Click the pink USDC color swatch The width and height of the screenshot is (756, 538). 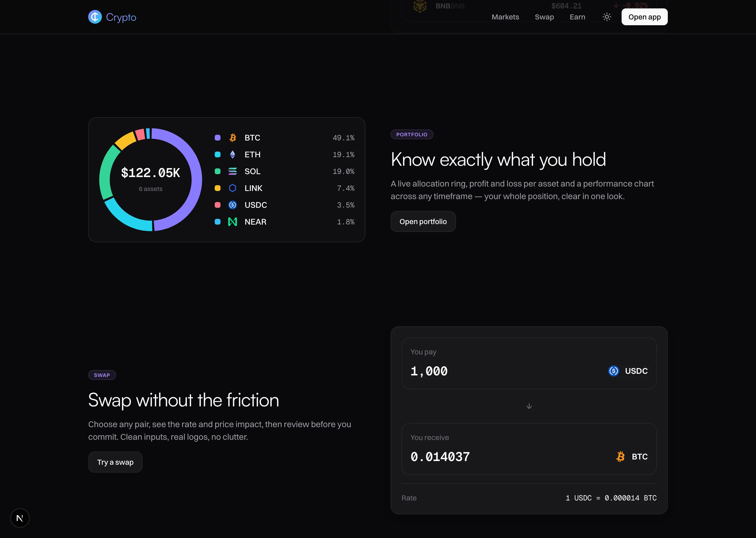[x=217, y=205]
